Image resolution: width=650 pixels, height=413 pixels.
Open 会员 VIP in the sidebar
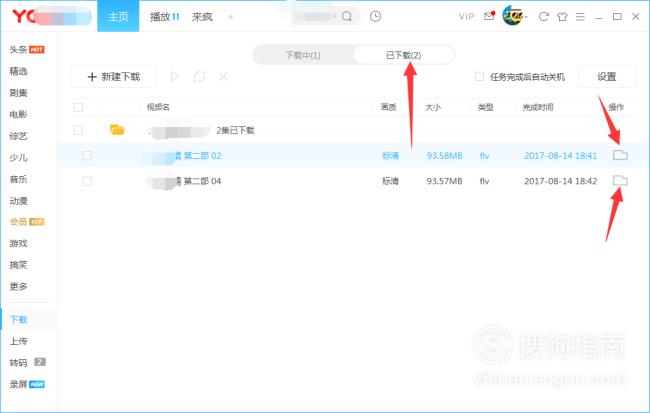pyautogui.click(x=27, y=222)
